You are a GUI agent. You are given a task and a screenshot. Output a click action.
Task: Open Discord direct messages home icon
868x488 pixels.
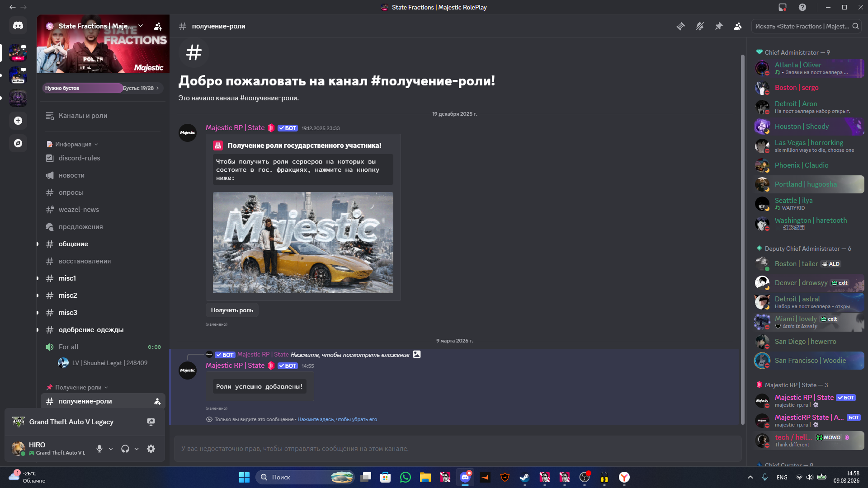[18, 26]
